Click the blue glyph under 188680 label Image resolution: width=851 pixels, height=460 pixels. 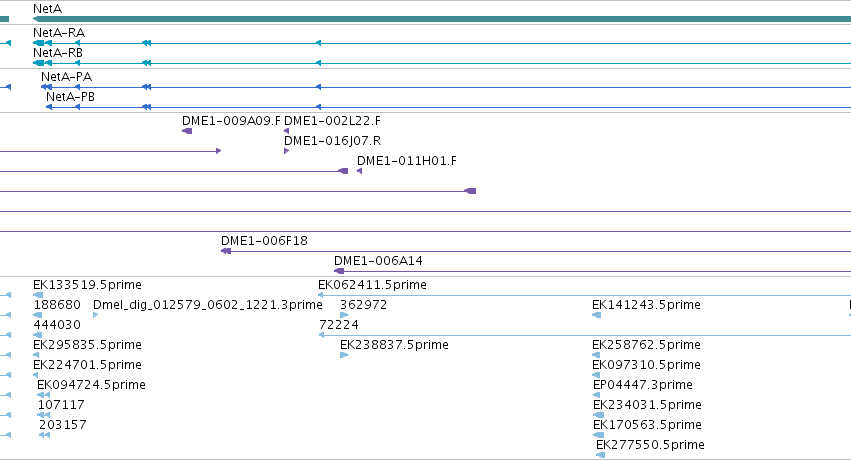click(x=37, y=315)
